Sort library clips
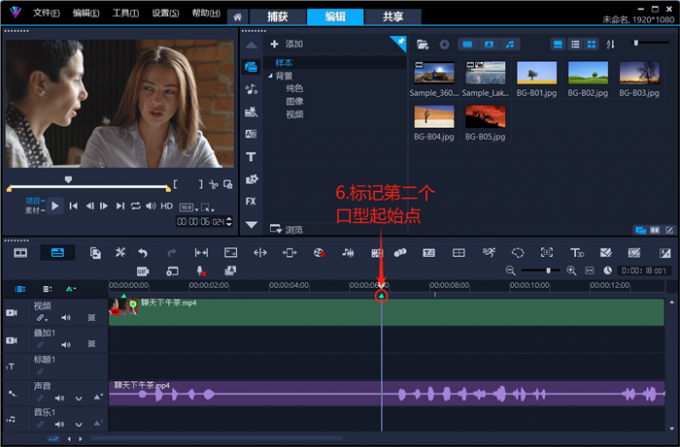The image size is (680, 447). pos(611,44)
